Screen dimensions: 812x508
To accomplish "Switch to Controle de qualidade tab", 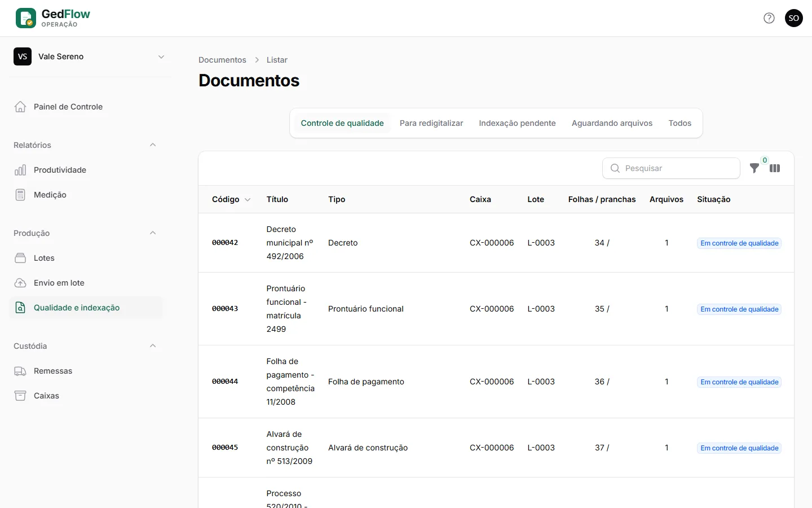I will tap(342, 123).
